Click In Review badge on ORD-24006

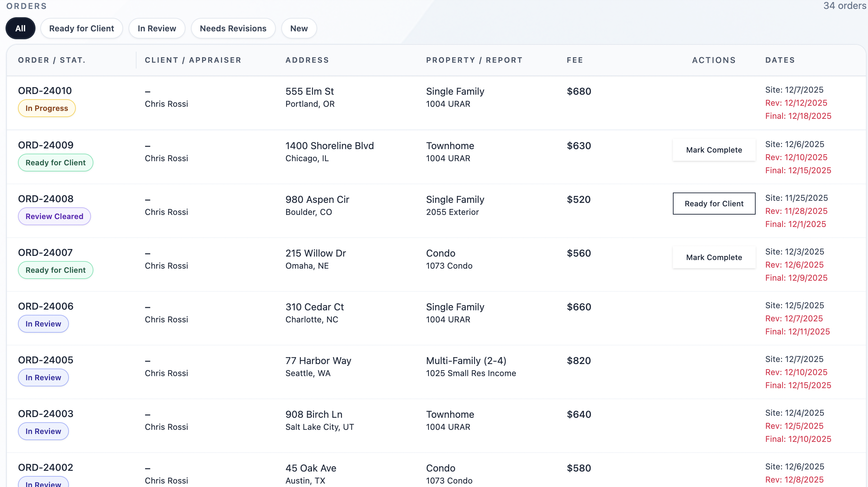43,324
